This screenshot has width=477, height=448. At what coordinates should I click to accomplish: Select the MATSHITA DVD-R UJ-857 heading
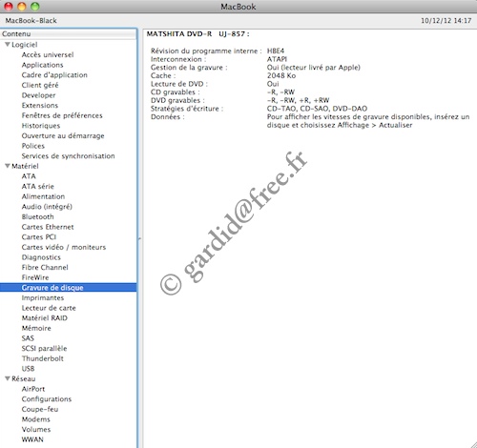[x=197, y=34]
